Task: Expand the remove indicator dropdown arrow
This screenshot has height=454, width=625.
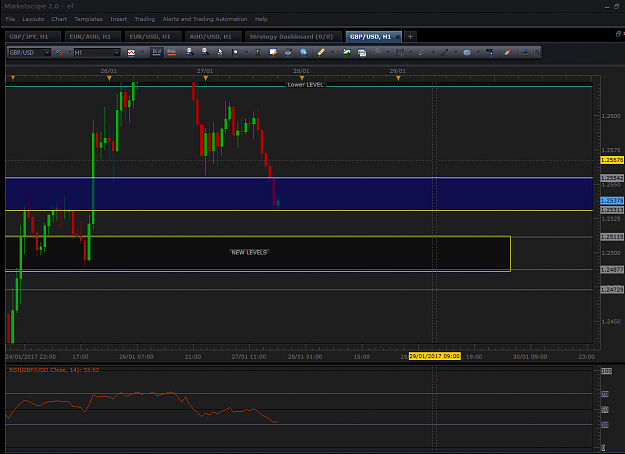Action: (70, 52)
